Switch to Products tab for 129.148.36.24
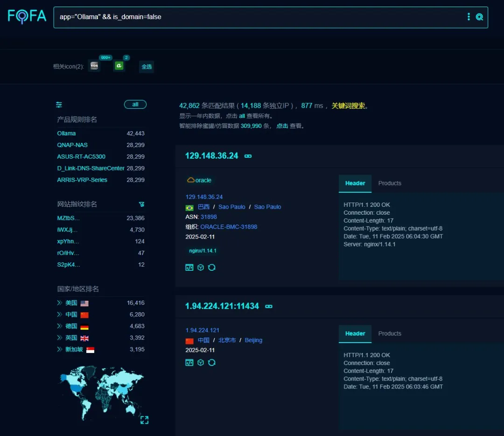504x436 pixels. click(x=390, y=183)
